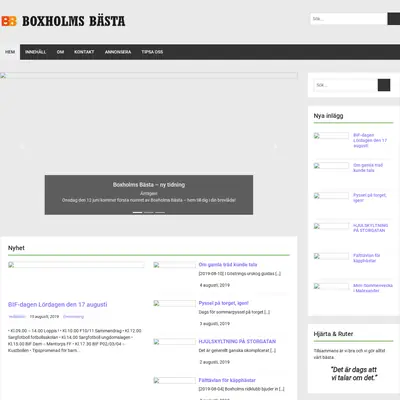Screen dimensions: 400x400
Task: Go to previous slide with left arrow
Action: [x=22, y=146]
